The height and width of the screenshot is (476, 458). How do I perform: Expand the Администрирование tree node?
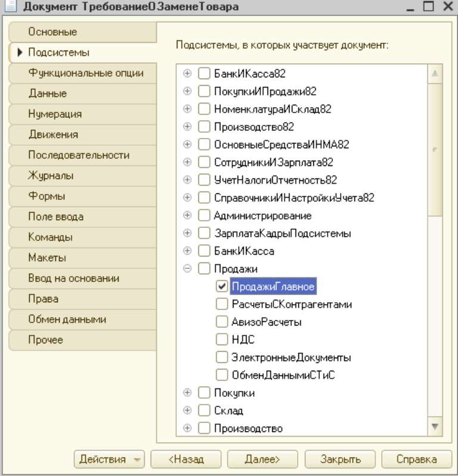[x=188, y=215]
